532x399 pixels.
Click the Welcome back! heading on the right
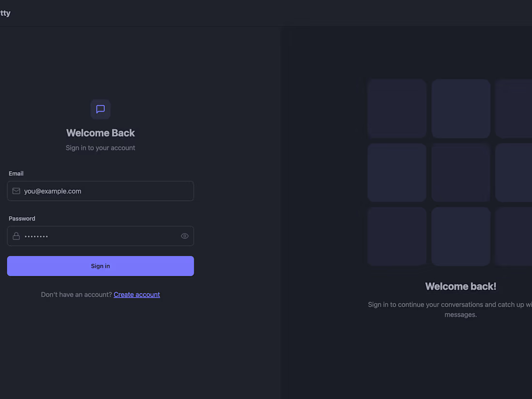pos(460,286)
